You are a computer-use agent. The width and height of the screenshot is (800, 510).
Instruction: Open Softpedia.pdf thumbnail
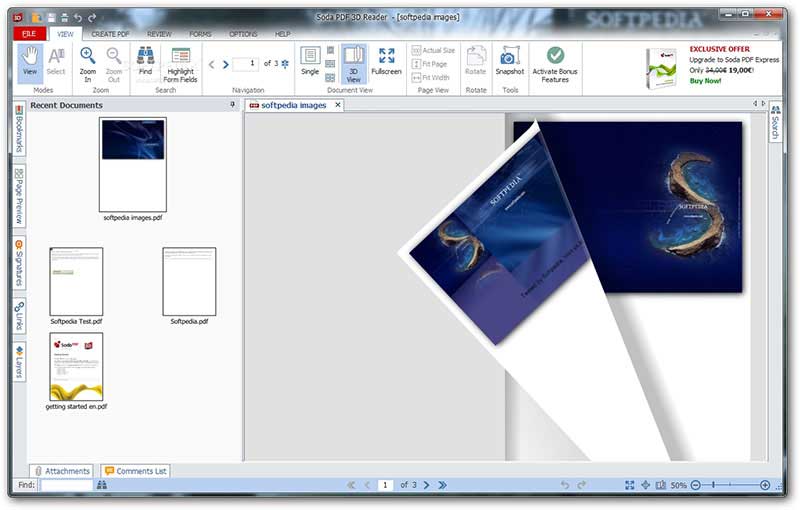pos(189,282)
